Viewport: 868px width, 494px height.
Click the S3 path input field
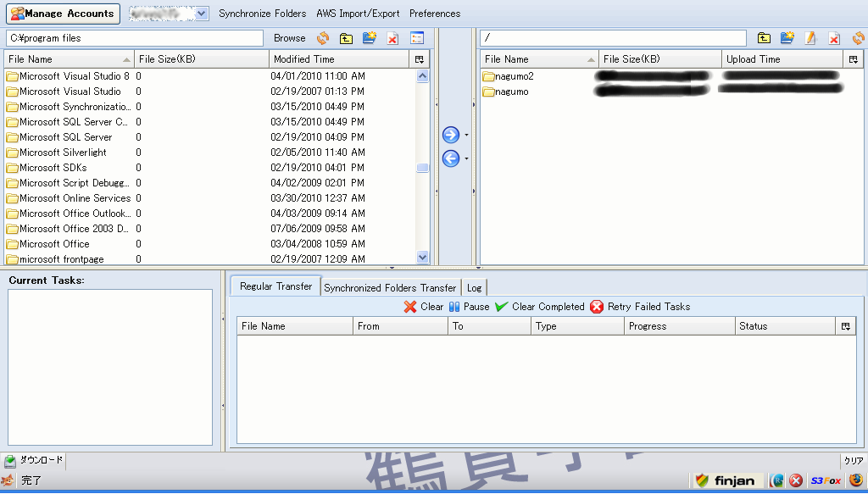(614, 37)
